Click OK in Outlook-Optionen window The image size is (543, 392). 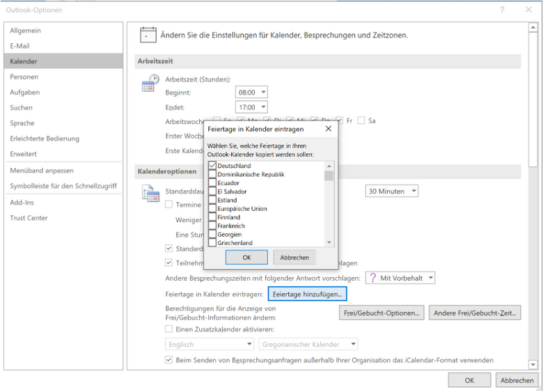click(469, 380)
